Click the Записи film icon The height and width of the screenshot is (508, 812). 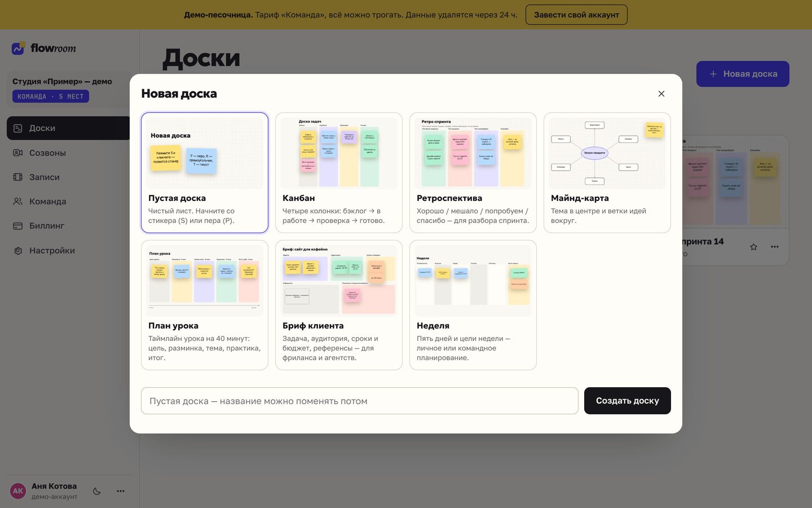18,177
